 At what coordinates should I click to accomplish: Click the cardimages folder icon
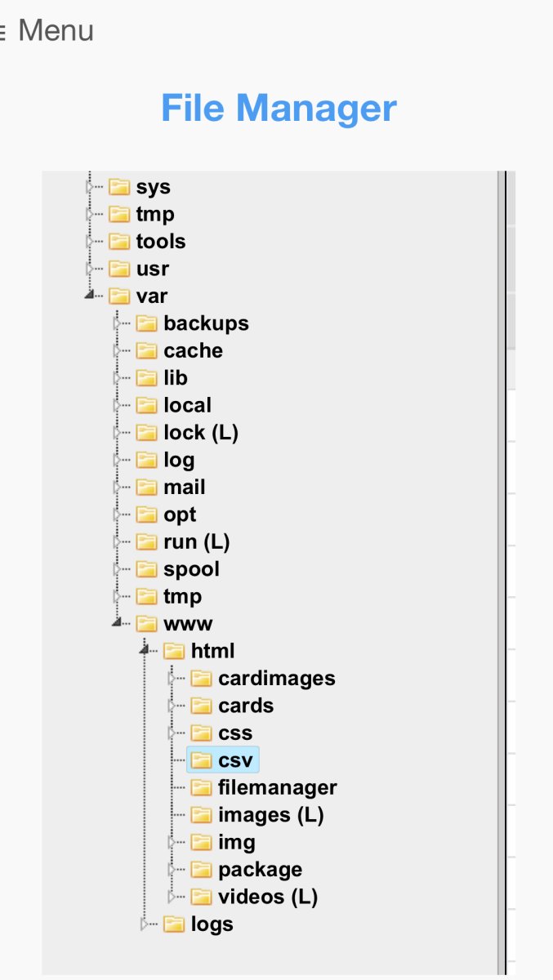202,679
